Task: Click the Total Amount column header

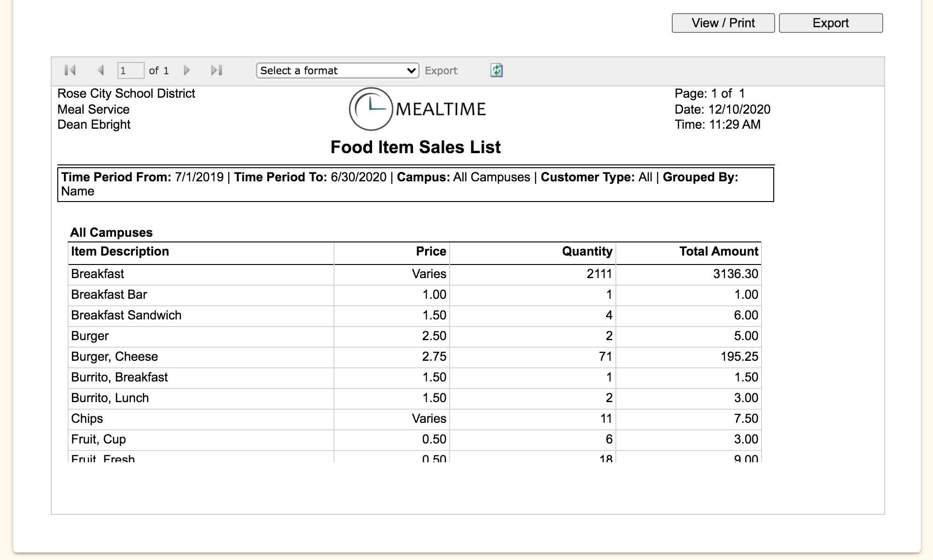Action: 718,252
